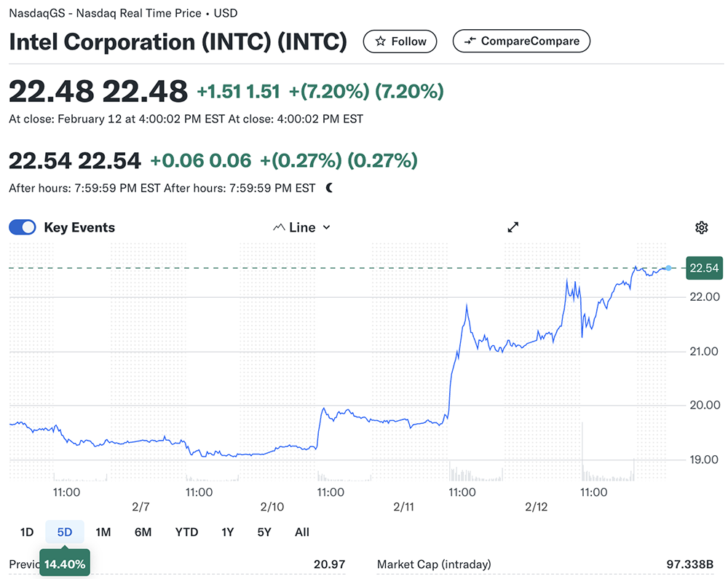
Task: Switch chart to 6M range
Action: coord(143,532)
